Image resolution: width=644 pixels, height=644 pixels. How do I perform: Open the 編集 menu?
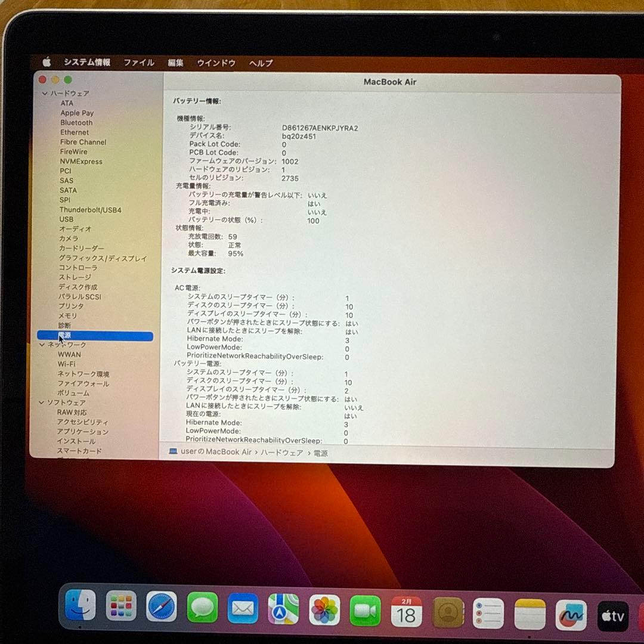[x=175, y=63]
